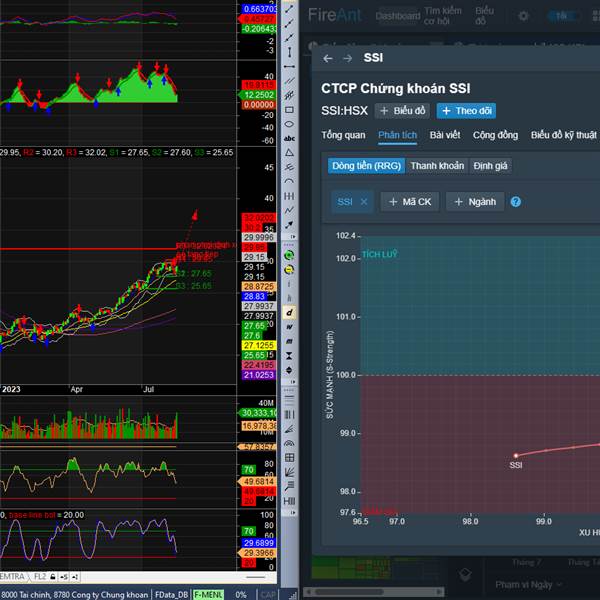
Task: Toggle the sheet lock icon
Action: point(53,576)
